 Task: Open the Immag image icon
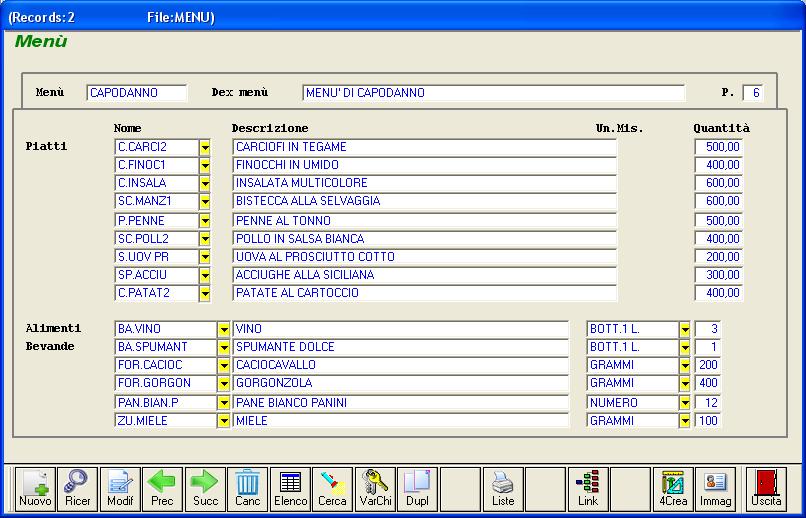click(x=715, y=488)
